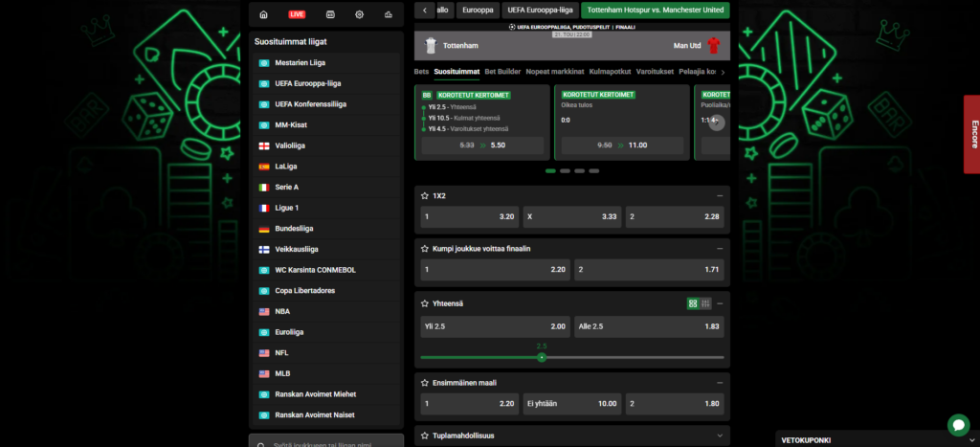Screen dimensions: 980x447
Task: Select Ei yhtään first goal at 10.00
Action: [572, 404]
